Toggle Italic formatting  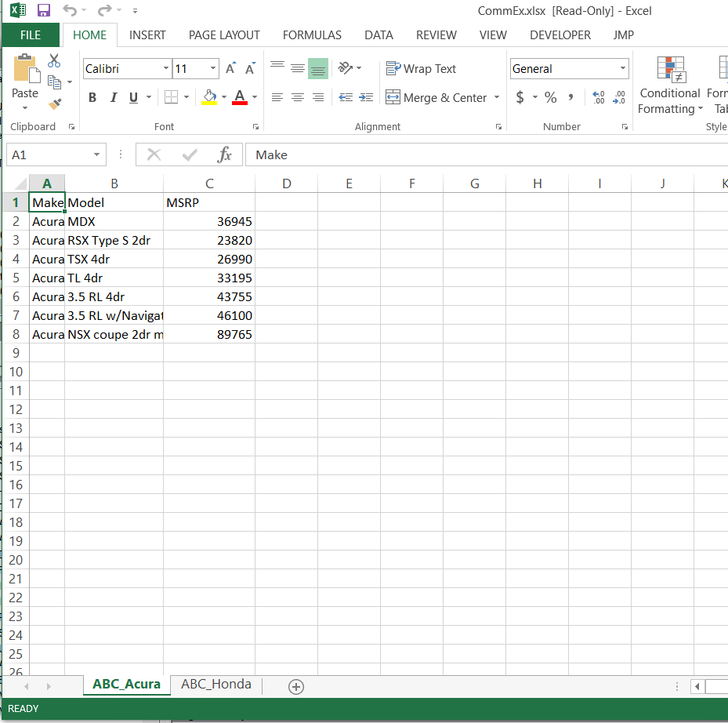pos(113,98)
